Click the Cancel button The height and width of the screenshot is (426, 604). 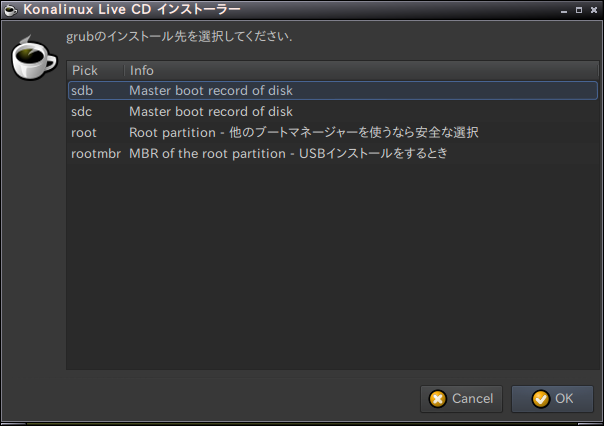pos(461,399)
